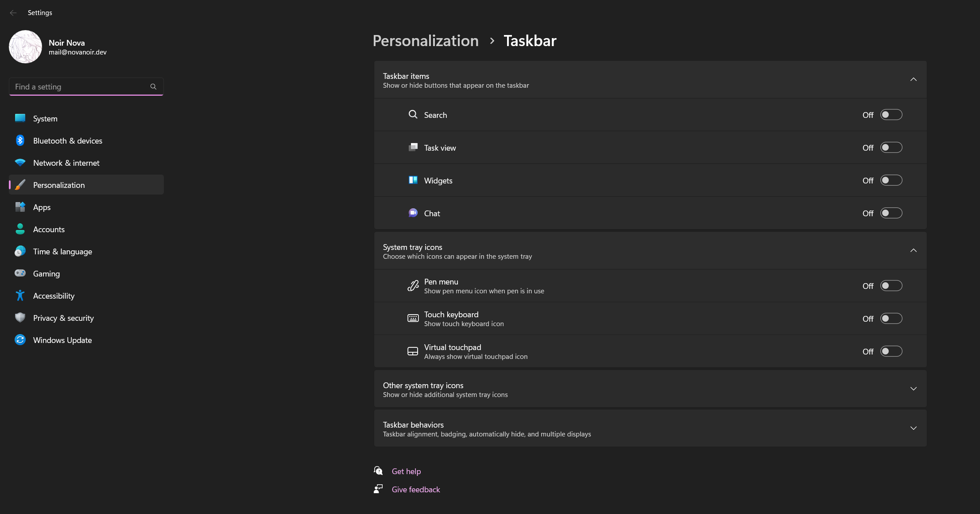The image size is (980, 514).
Task: Click the Network & internet wifi icon
Action: coord(20,163)
